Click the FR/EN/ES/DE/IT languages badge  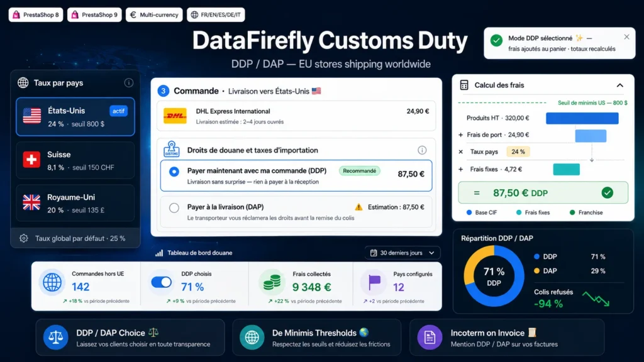click(x=216, y=15)
